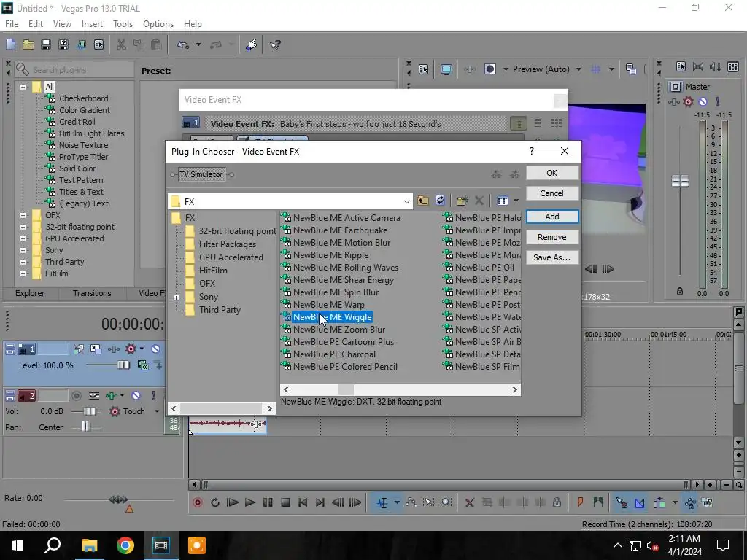Expand the Sony folder in Plug-In Chooser tree

(177, 297)
